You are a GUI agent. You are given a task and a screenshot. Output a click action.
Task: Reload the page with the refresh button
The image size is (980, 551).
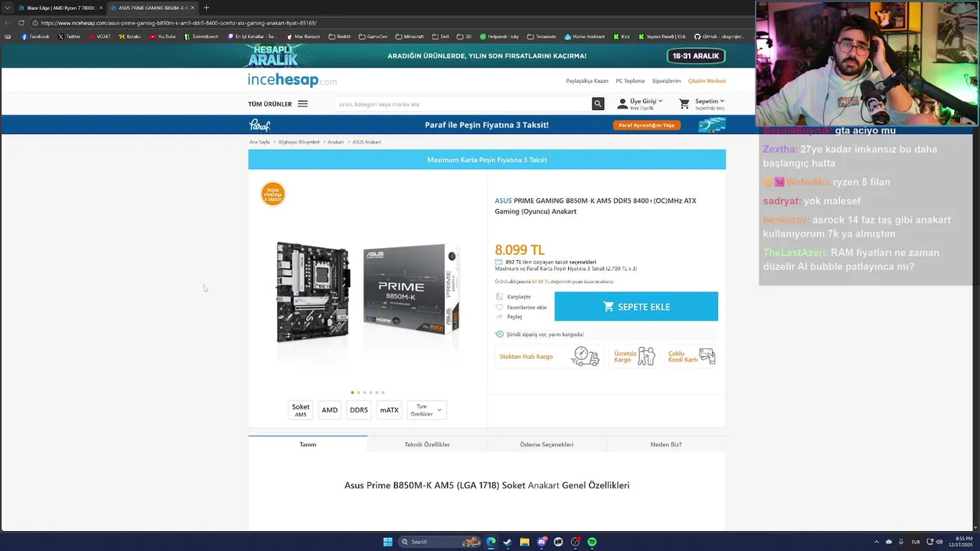tap(21, 23)
